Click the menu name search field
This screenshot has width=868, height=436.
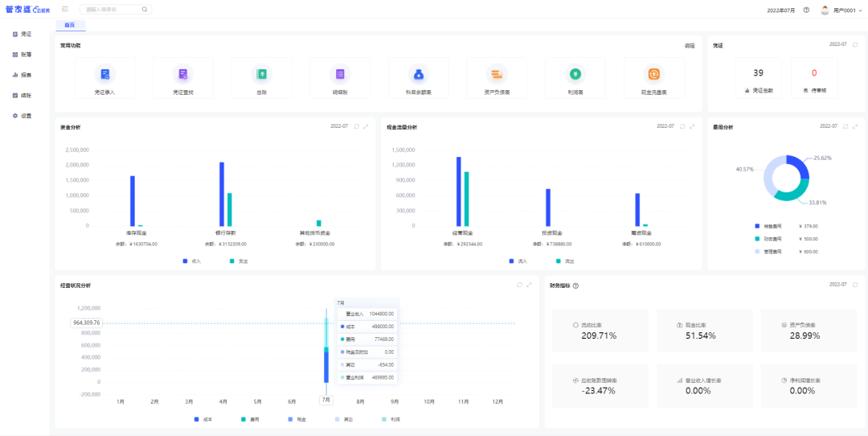111,10
